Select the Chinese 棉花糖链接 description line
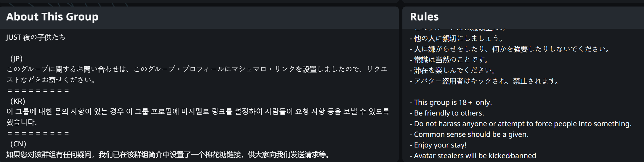The width and height of the screenshot is (644, 162). click(x=168, y=155)
